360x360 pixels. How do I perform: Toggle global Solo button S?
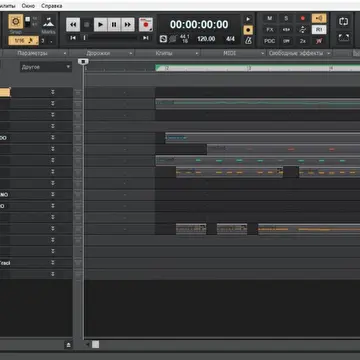pyautogui.click(x=286, y=18)
